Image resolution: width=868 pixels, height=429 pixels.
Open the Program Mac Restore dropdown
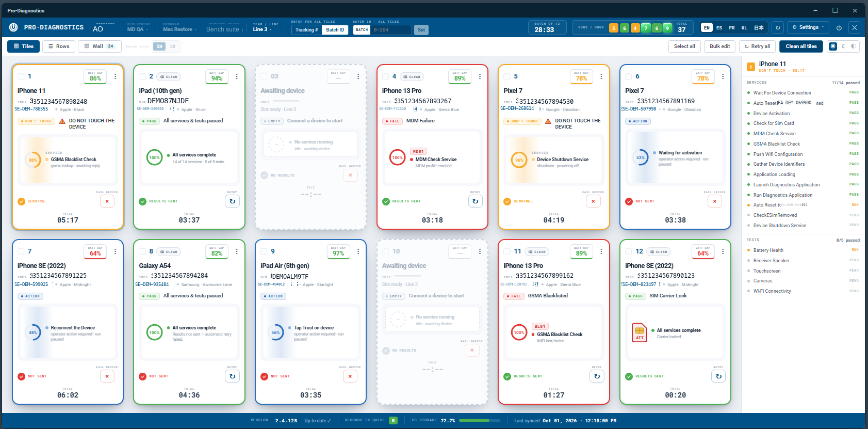(x=179, y=27)
